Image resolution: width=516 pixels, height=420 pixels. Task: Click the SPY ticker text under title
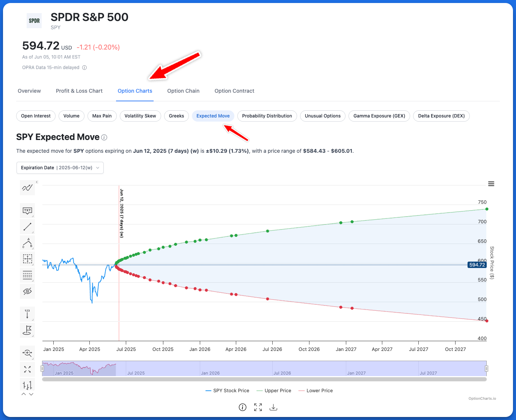(56, 27)
